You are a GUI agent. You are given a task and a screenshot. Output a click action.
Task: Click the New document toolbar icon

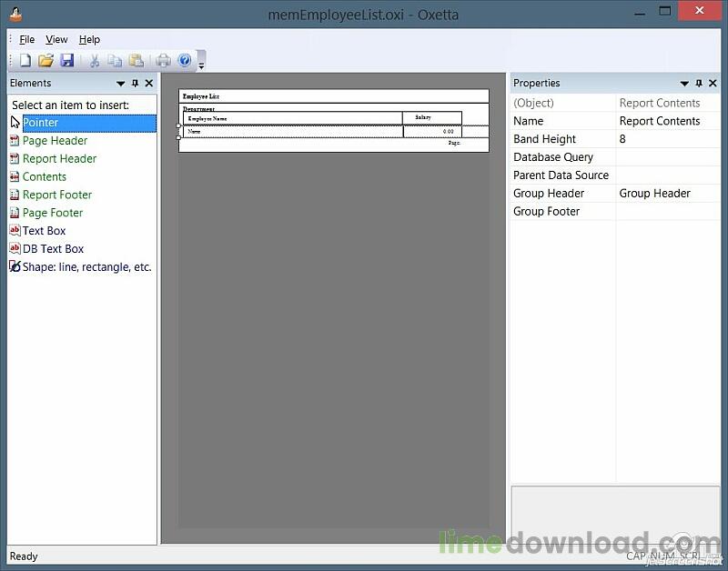[x=25, y=61]
